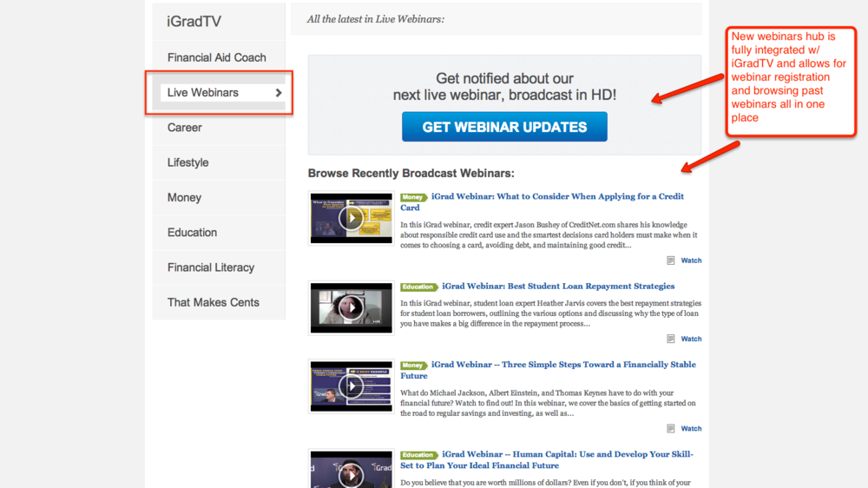Click Watch link for Credit Card webinar
868x488 pixels.
coord(691,260)
